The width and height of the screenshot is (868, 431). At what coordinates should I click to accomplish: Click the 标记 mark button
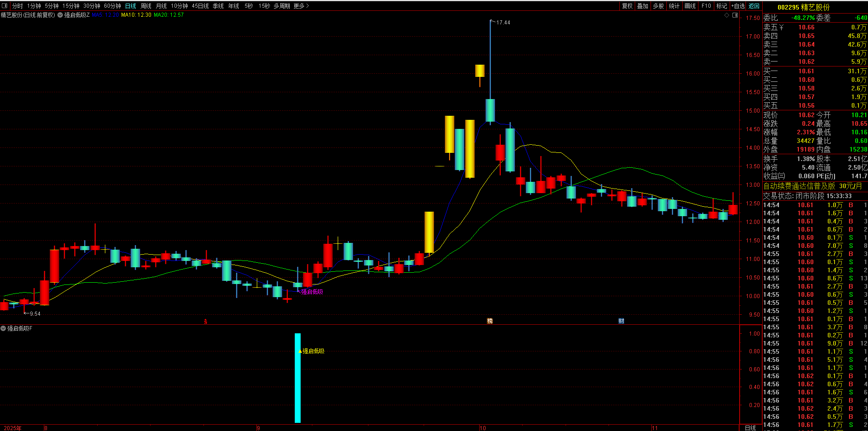(x=722, y=6)
